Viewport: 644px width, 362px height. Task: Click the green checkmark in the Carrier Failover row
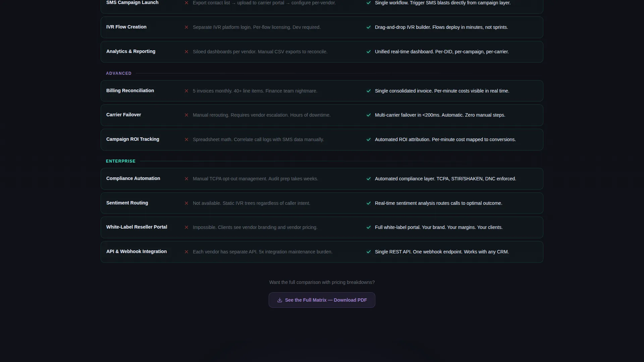click(x=369, y=115)
